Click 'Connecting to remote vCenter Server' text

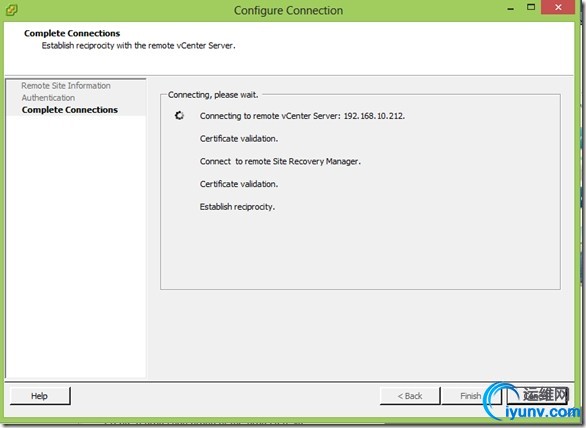pos(302,116)
